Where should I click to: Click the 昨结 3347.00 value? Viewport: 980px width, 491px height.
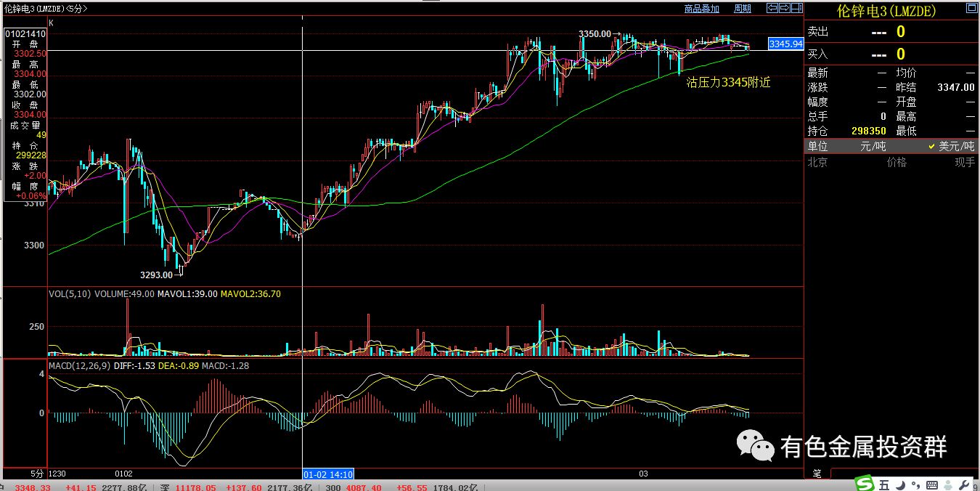click(955, 87)
